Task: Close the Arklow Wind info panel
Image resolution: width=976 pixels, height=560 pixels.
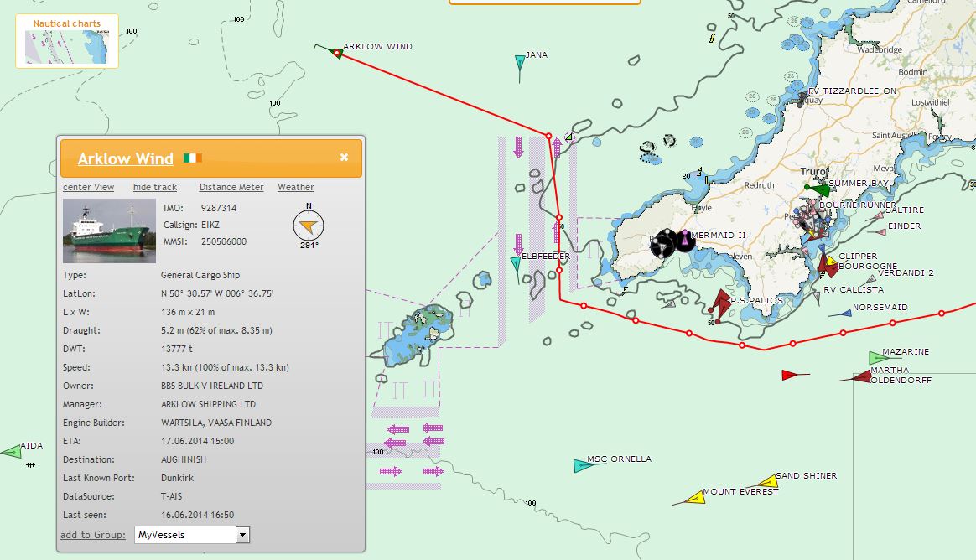Action: 345,158
